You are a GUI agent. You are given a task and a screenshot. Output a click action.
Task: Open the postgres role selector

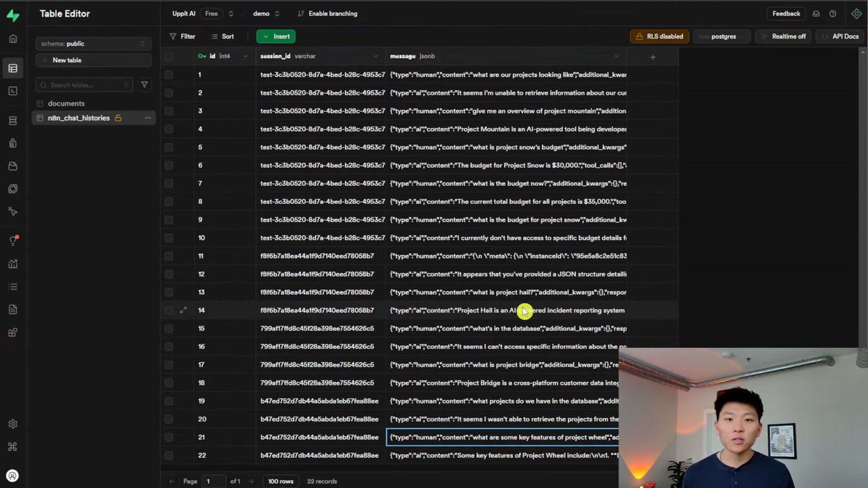click(x=722, y=37)
